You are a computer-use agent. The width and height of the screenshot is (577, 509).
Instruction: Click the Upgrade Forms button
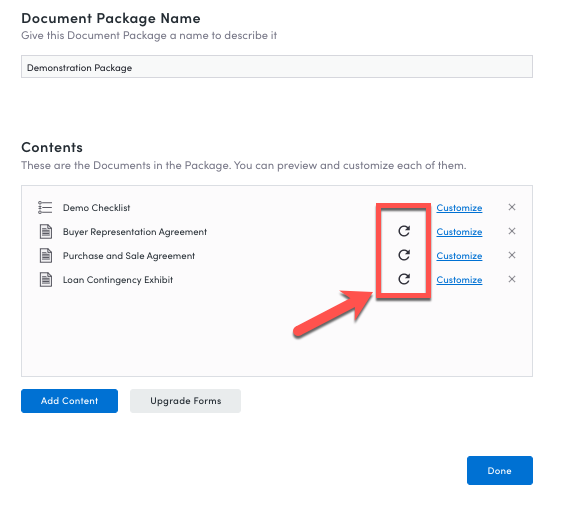[185, 401]
